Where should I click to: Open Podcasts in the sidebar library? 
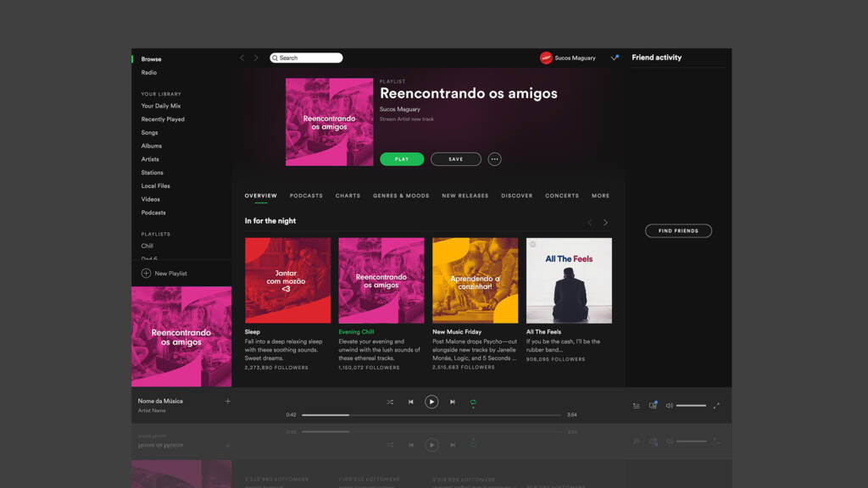(153, 213)
